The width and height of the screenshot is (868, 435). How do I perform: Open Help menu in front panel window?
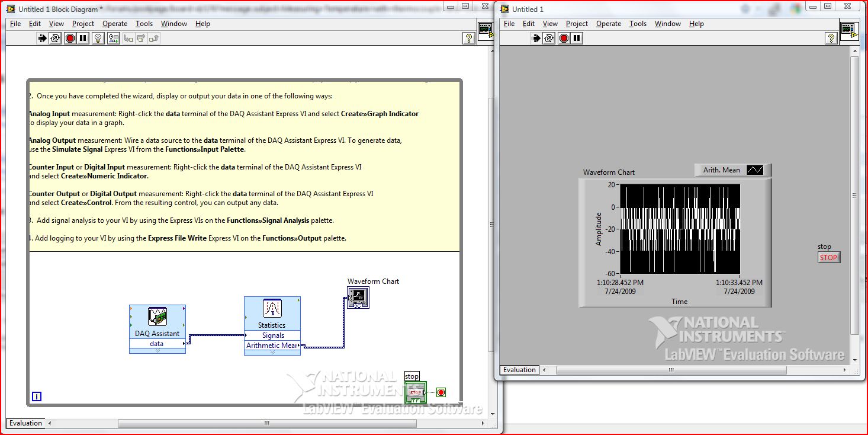click(696, 24)
